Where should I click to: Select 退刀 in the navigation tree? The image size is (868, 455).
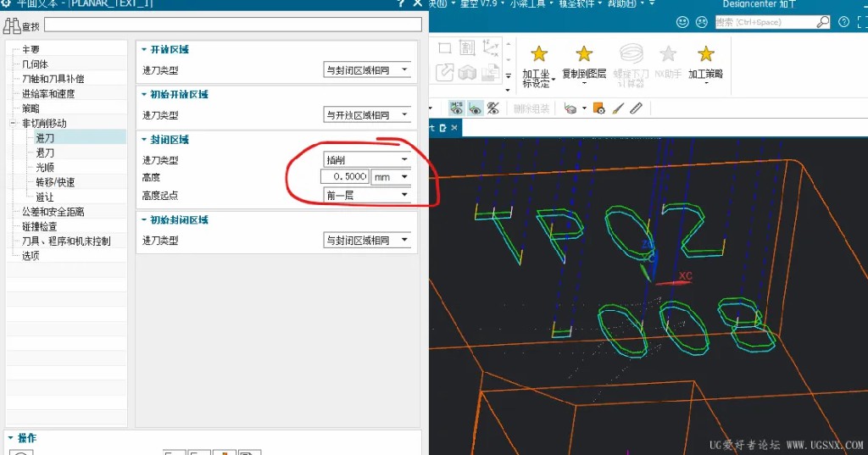point(45,153)
